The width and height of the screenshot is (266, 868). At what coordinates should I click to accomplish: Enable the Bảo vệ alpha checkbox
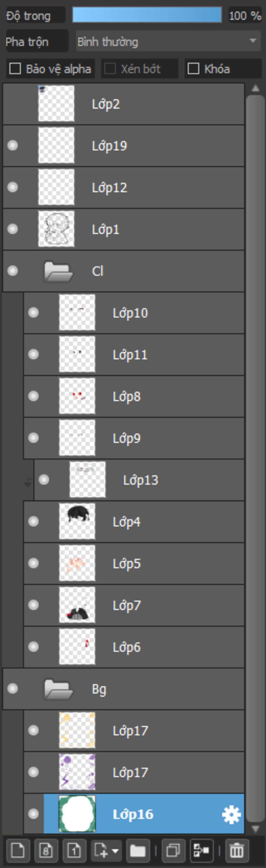pos(15,69)
